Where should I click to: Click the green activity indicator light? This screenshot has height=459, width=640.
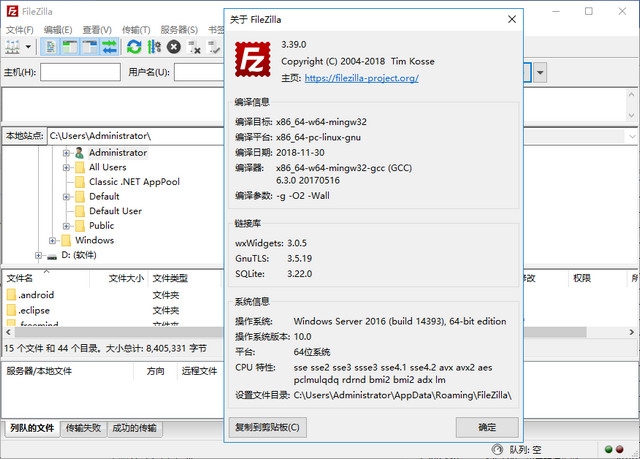(x=609, y=449)
